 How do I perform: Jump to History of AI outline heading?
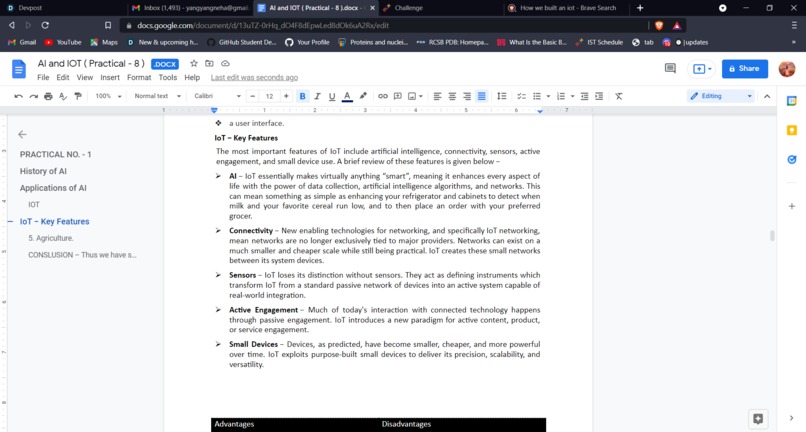[x=43, y=171]
